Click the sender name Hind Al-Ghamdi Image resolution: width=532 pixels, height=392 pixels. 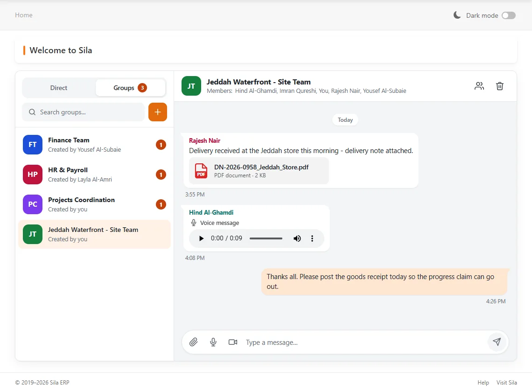[211, 212]
